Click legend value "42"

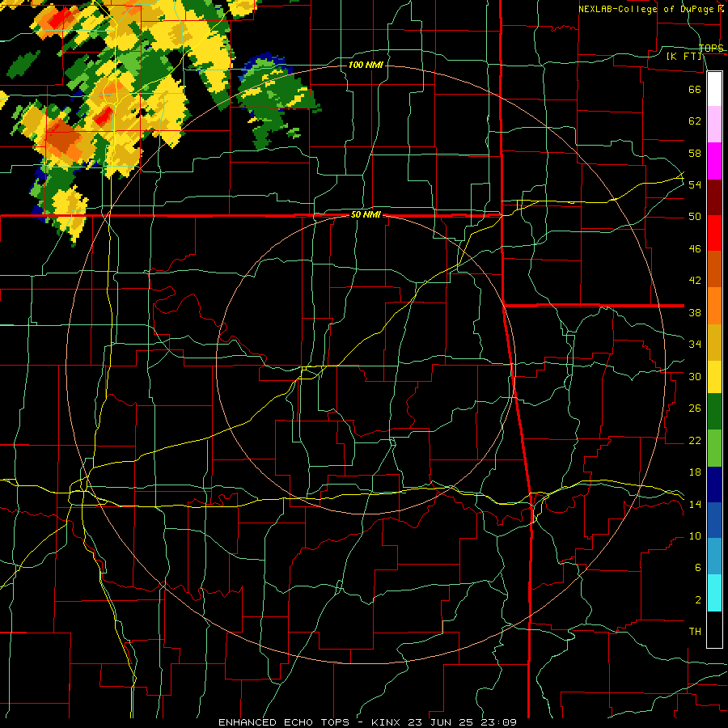pyautogui.click(x=695, y=281)
